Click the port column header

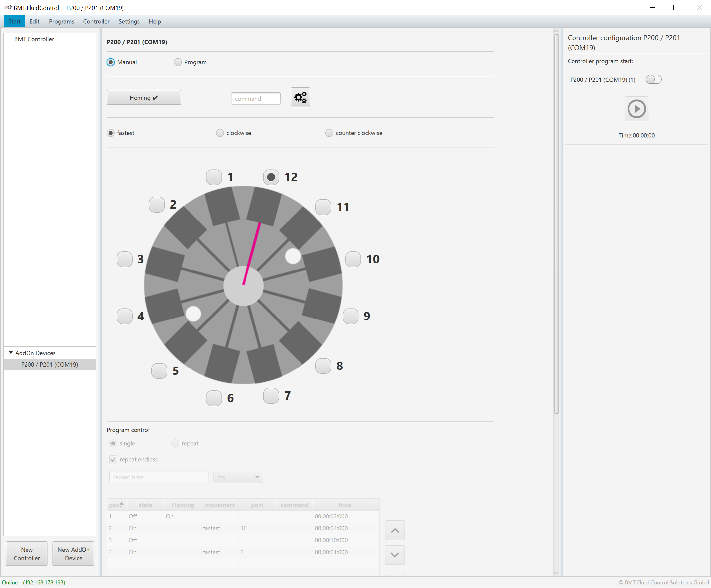(x=257, y=505)
